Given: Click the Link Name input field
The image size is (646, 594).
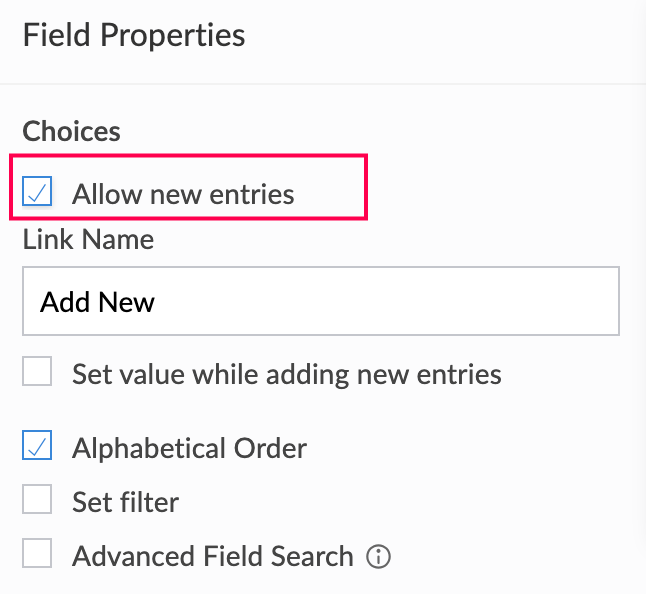Looking at the screenshot, I should click(x=320, y=301).
